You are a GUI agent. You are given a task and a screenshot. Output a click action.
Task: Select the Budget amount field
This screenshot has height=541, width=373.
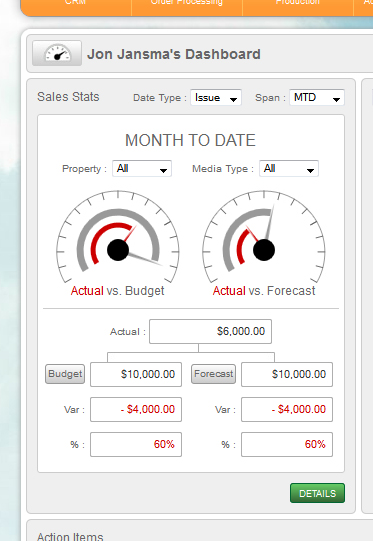point(136,374)
